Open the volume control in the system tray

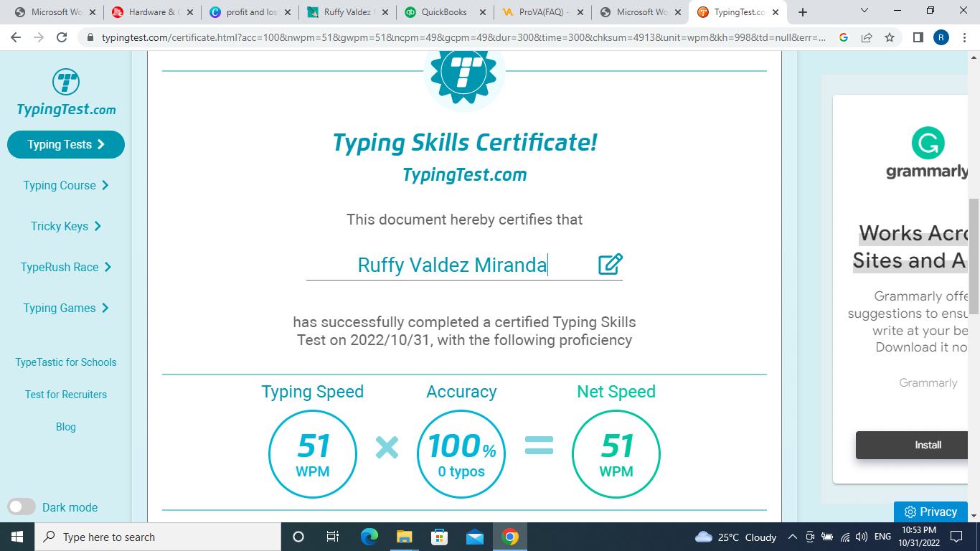point(862,537)
